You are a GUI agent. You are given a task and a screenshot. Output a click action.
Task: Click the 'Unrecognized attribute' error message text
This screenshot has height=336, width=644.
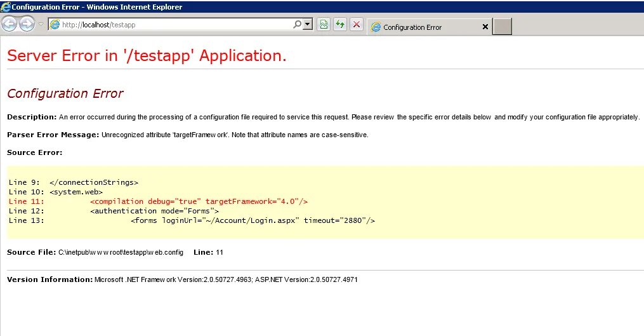(235, 135)
